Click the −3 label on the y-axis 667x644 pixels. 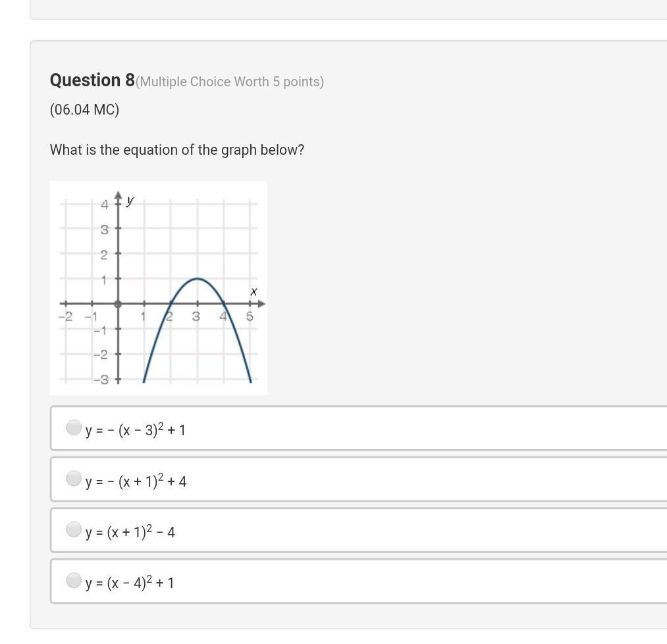[101, 379]
